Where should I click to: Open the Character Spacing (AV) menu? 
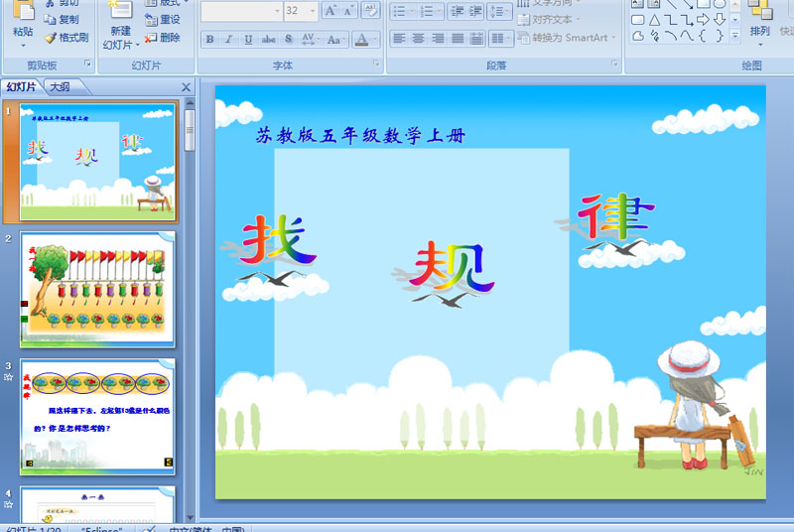(x=309, y=39)
